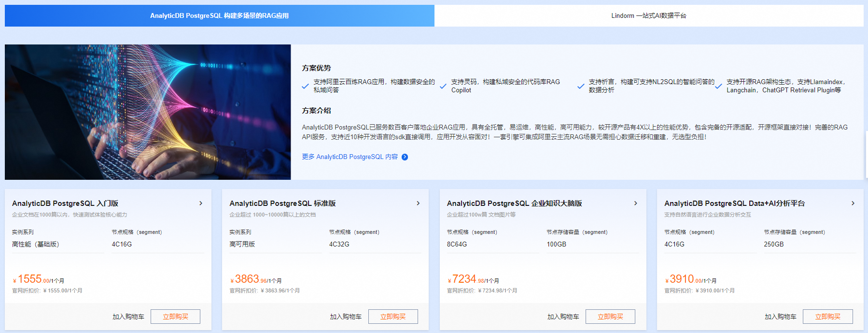Viewport: 868px width, 333px height.
Task: Expand AnalyticDB PostgreSQL 标准版 card chevron
Action: 418,203
